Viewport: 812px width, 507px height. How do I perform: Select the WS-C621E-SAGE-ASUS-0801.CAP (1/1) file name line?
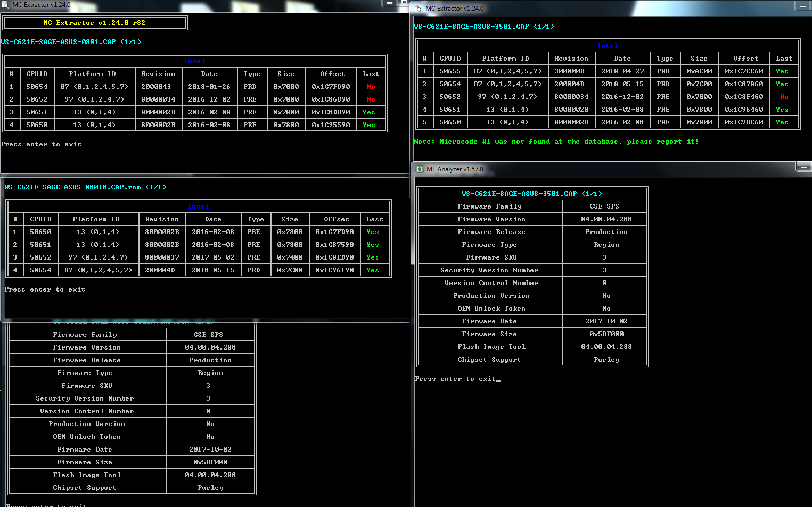(x=71, y=42)
